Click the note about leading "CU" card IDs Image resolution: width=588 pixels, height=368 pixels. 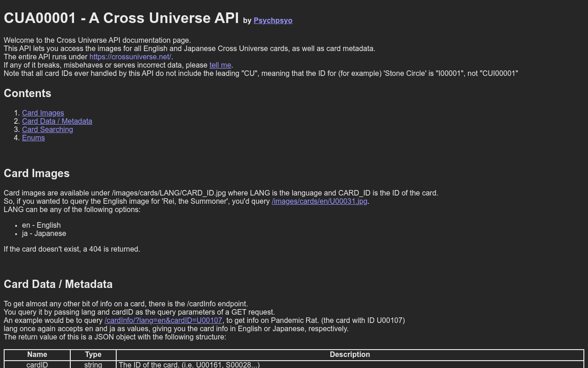pos(261,73)
